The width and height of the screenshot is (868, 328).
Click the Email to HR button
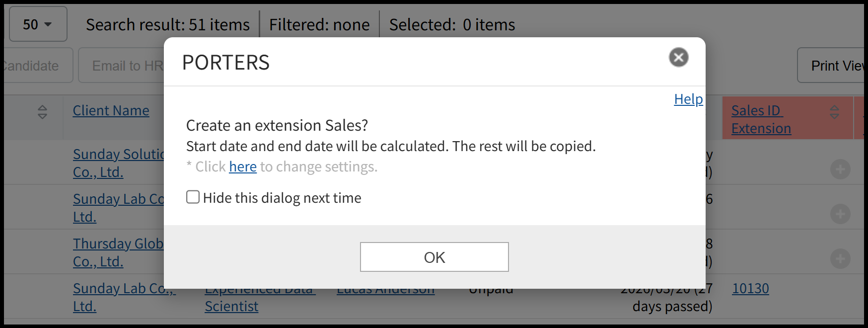(x=127, y=66)
